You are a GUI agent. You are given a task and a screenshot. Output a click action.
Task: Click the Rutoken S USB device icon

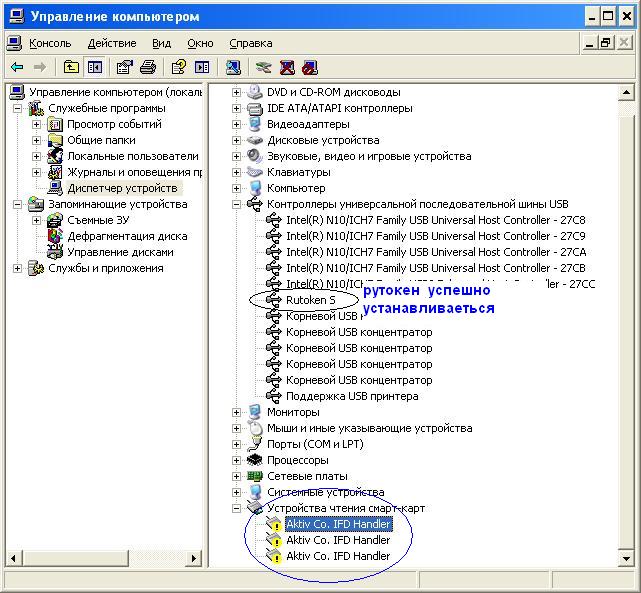tap(273, 300)
